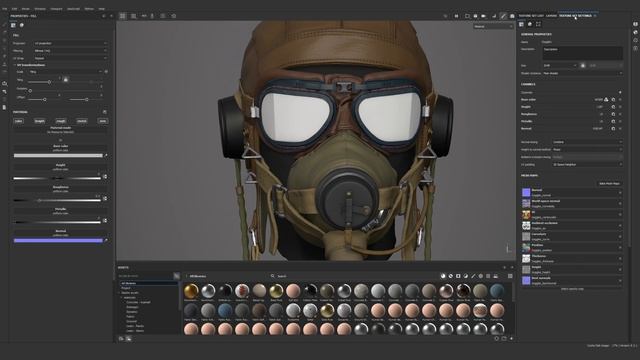640x360 pixels.
Task: Toggle the texture size lock button
Action: [582, 65]
